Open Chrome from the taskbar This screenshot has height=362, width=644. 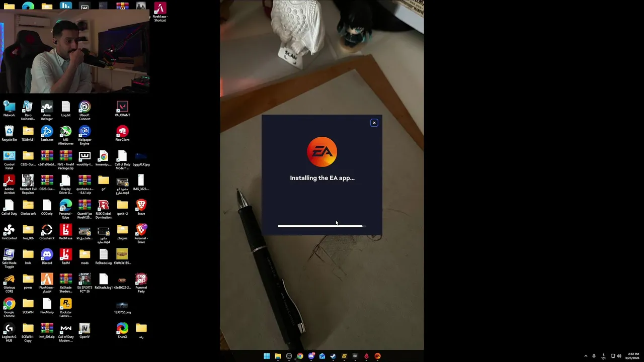[x=300, y=356]
